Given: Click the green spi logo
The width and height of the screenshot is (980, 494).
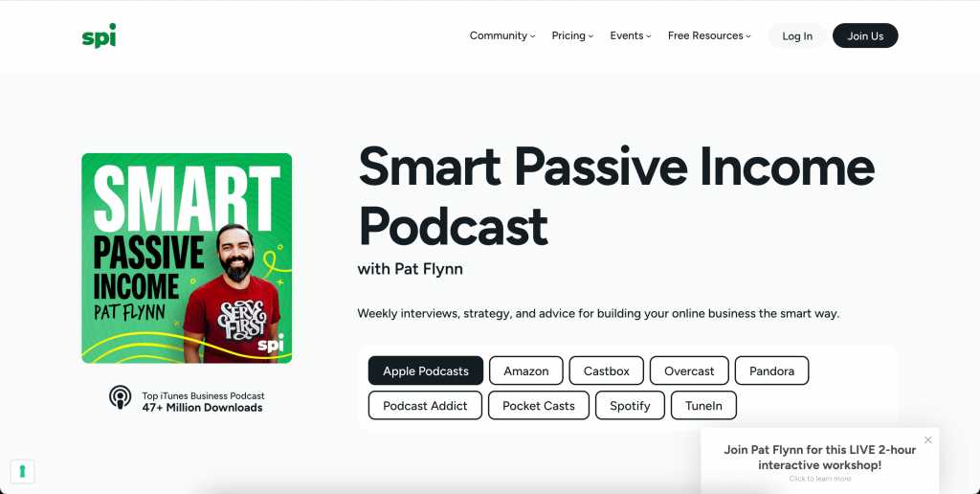Looking at the screenshot, I should coord(99,35).
